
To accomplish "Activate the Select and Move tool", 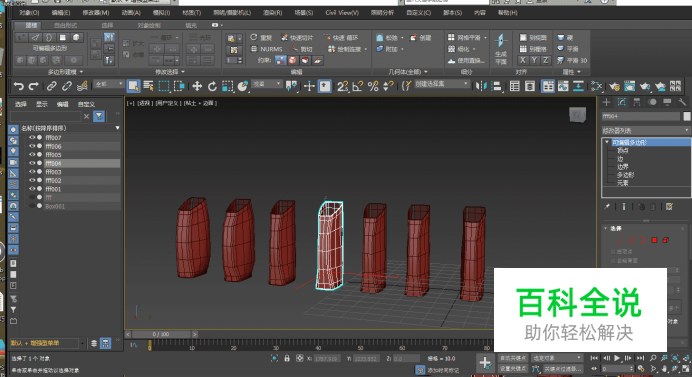I will point(197,86).
